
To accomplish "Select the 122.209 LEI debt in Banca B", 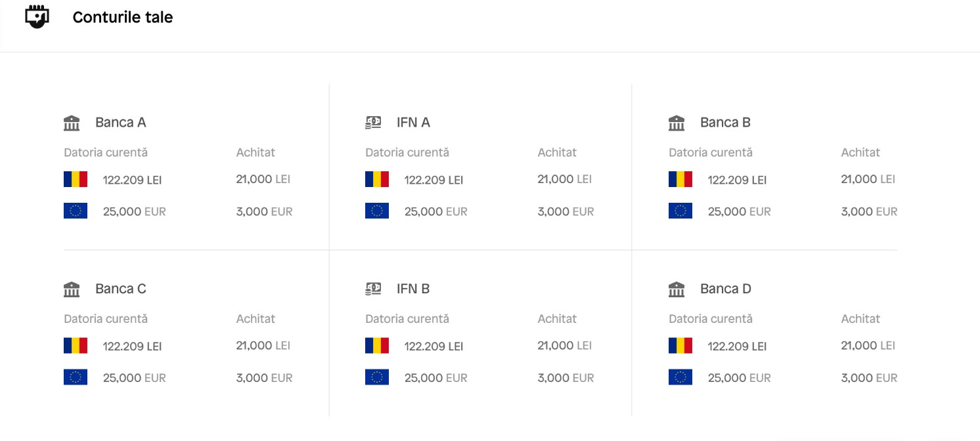I will click(x=737, y=180).
